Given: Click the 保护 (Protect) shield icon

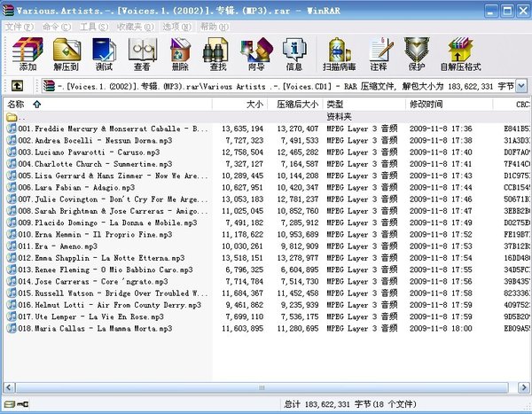Looking at the screenshot, I should (x=417, y=54).
